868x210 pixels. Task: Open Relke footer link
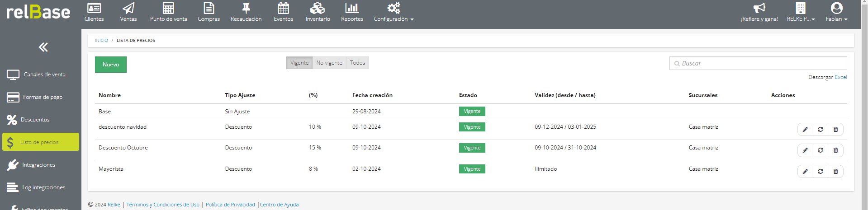(114, 205)
